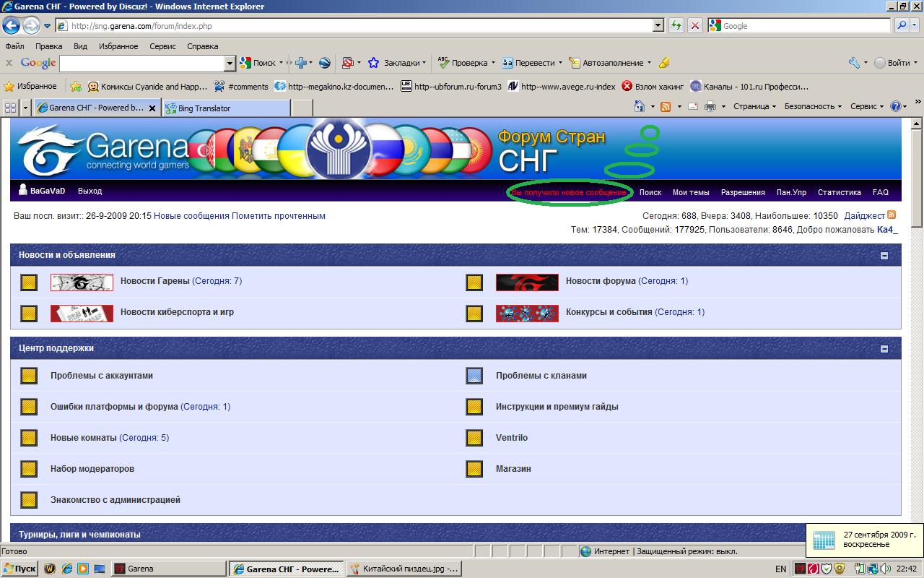Open the address bar URL dropdown
The width and height of the screenshot is (924, 578).
point(658,26)
